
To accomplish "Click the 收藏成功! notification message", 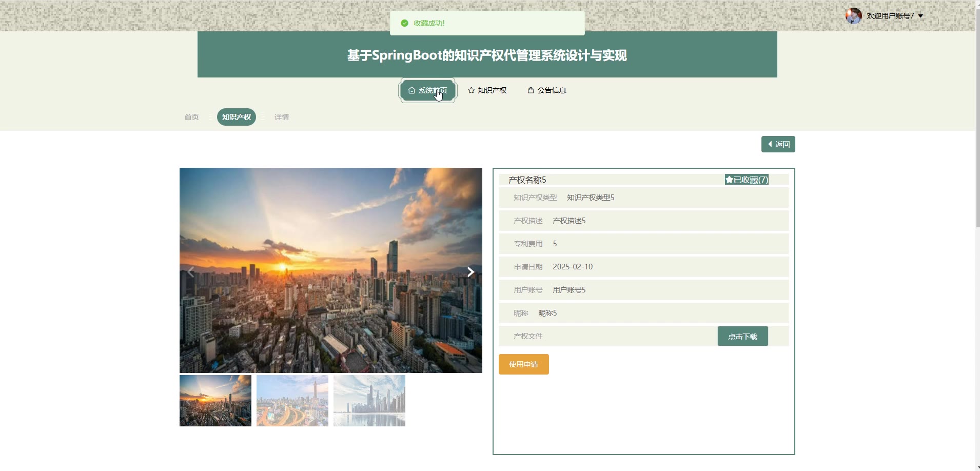I will pyautogui.click(x=487, y=23).
